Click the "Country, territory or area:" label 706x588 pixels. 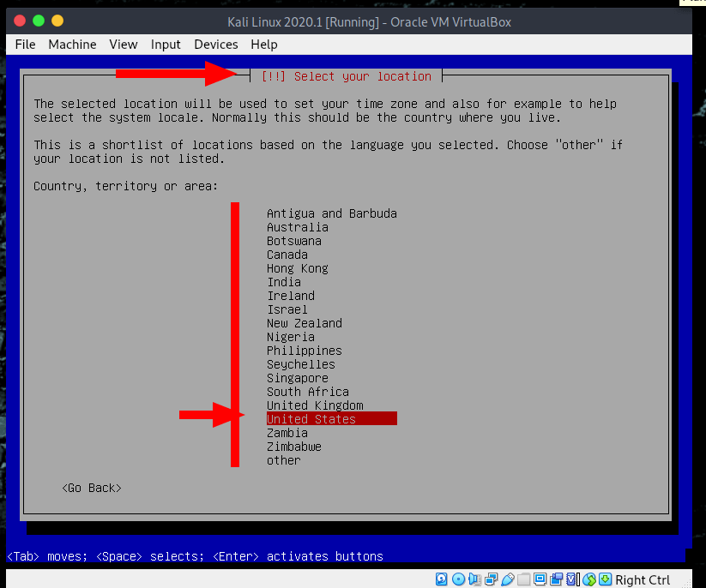125,186
